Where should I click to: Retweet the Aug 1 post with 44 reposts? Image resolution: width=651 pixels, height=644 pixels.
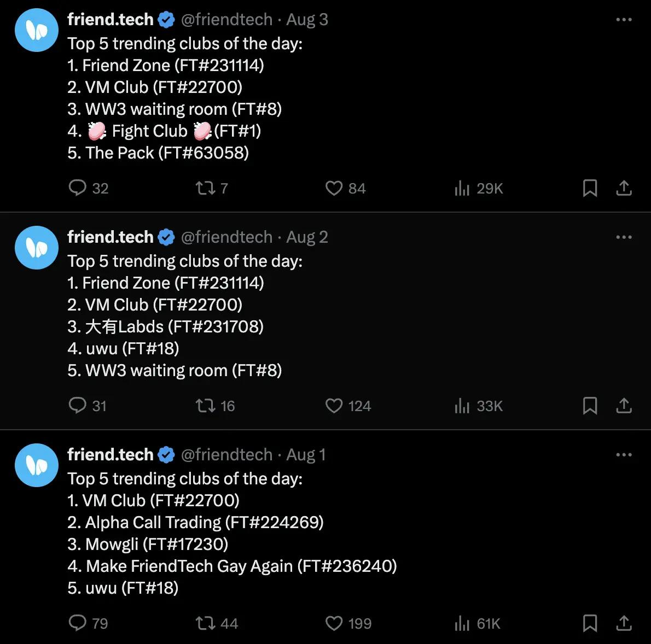[x=206, y=623]
